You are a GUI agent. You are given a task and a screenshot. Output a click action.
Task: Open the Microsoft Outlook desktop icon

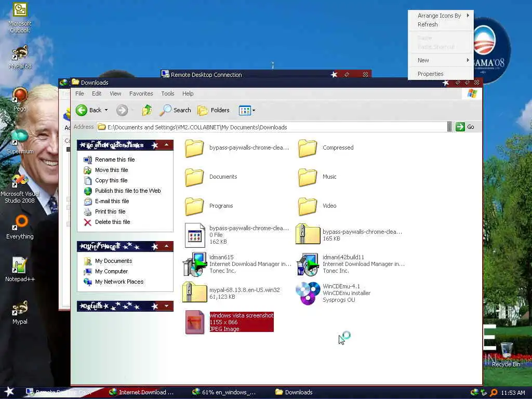(20, 18)
